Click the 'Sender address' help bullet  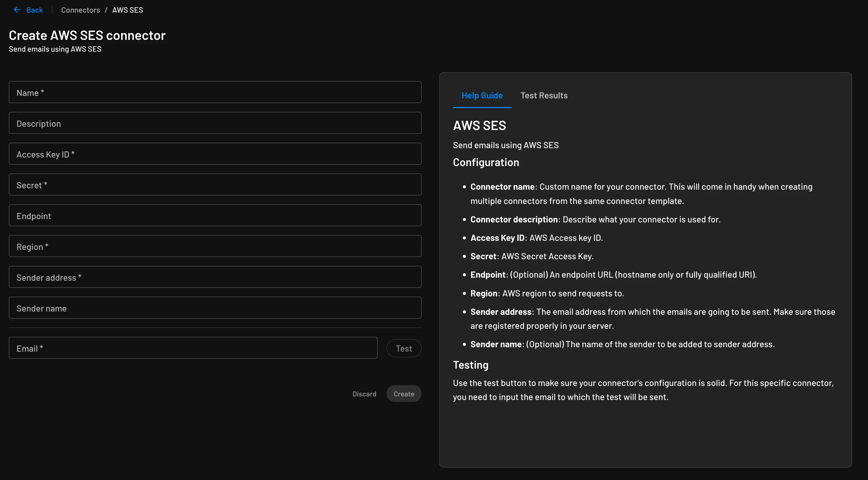coord(653,319)
